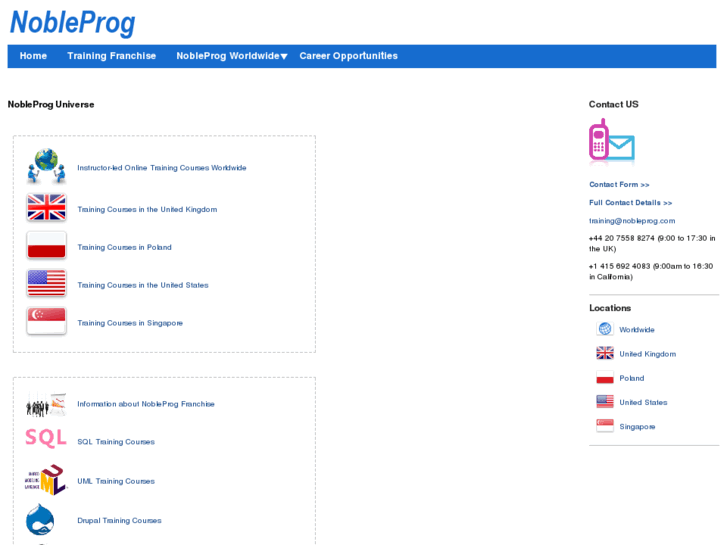The image size is (727, 545).
Task: Click the Contact US heading
Action: [613, 104]
